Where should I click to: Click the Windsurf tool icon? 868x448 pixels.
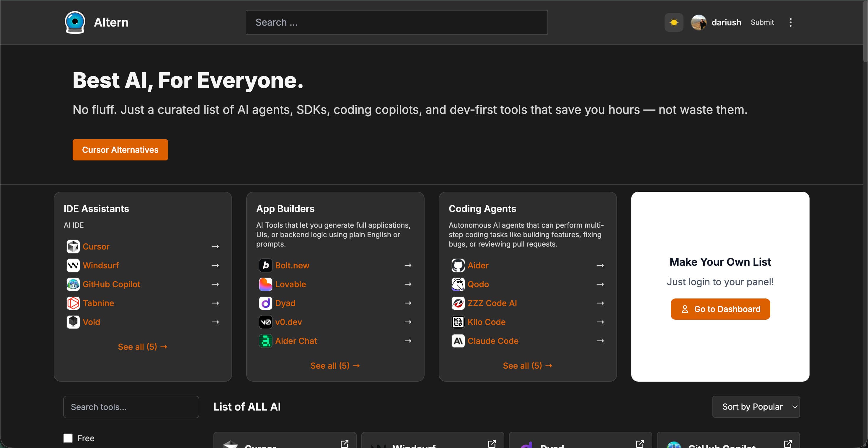click(73, 265)
